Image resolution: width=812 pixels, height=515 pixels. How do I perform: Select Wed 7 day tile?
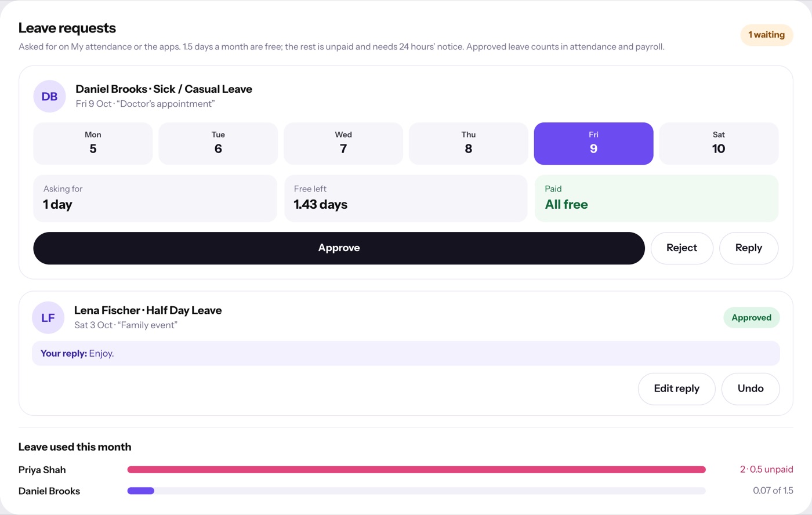(x=343, y=143)
